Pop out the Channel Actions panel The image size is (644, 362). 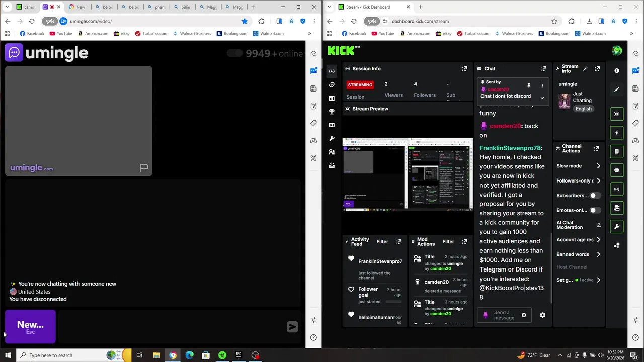597,149
